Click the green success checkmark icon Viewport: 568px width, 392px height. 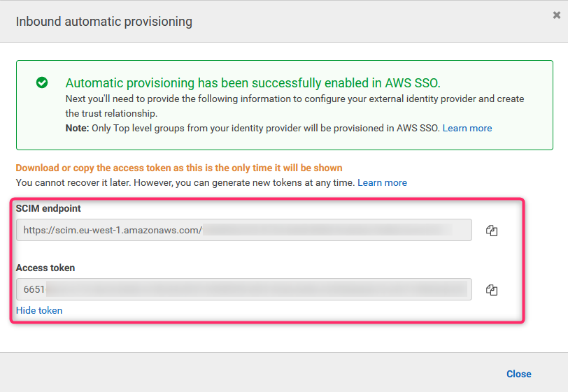[42, 82]
